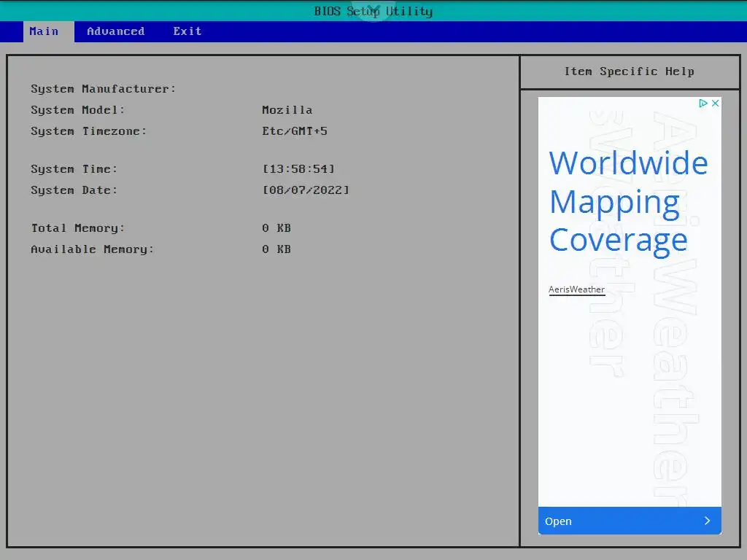
Task: Click the BIOS Setup Utility title
Action: click(373, 12)
